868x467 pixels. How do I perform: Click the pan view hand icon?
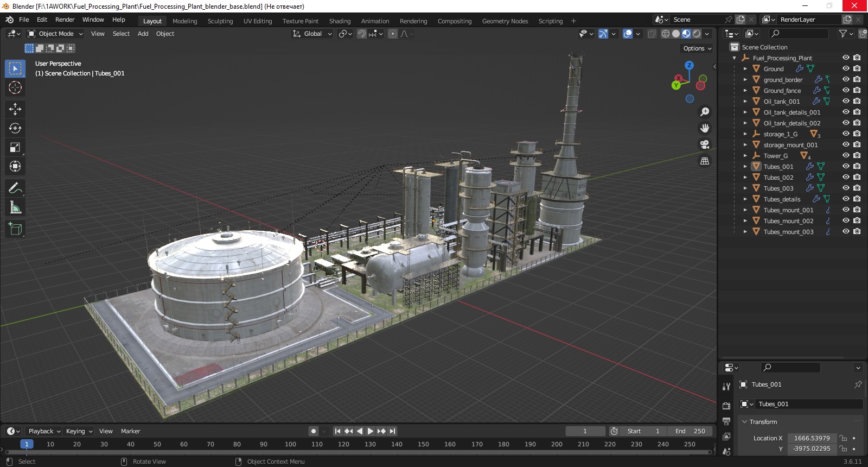[x=705, y=128]
